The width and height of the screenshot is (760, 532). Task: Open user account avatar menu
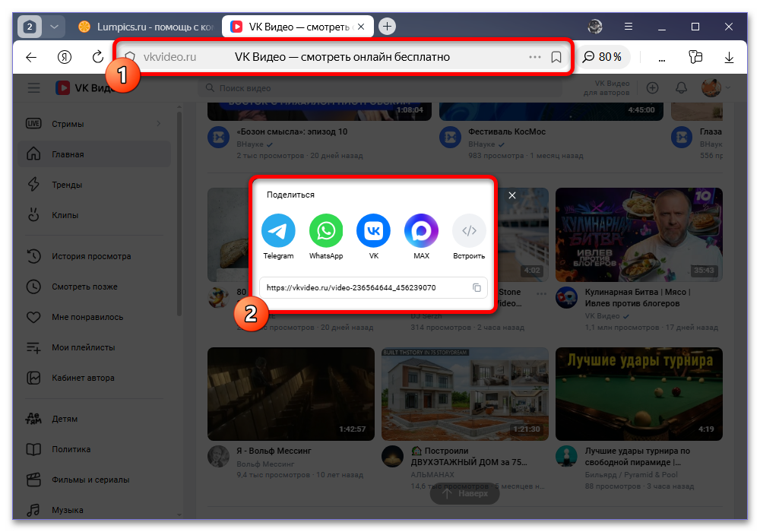(715, 87)
